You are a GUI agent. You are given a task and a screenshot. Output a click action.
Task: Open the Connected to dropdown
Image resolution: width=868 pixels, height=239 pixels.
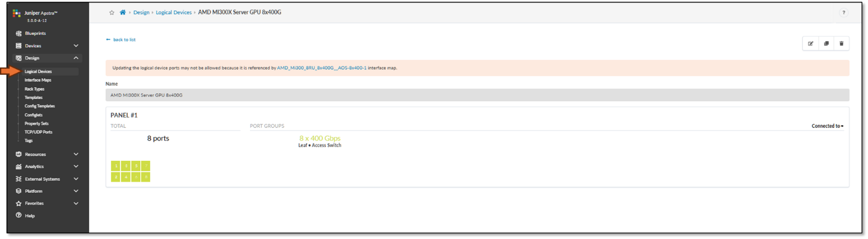[827, 126]
